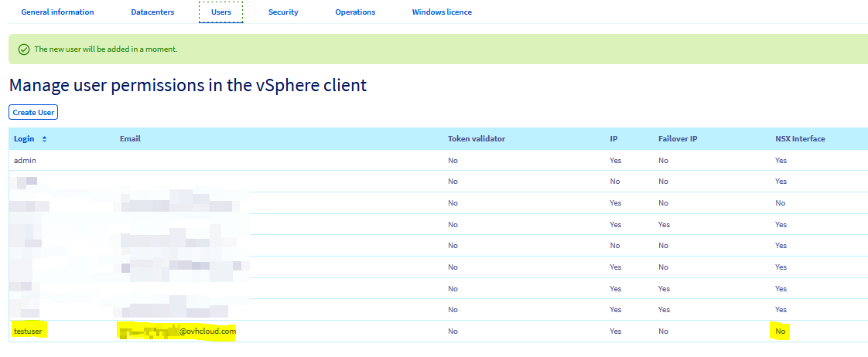Screen dimensions: 868x357
Task: Click the new user added notification text
Action: (x=106, y=49)
